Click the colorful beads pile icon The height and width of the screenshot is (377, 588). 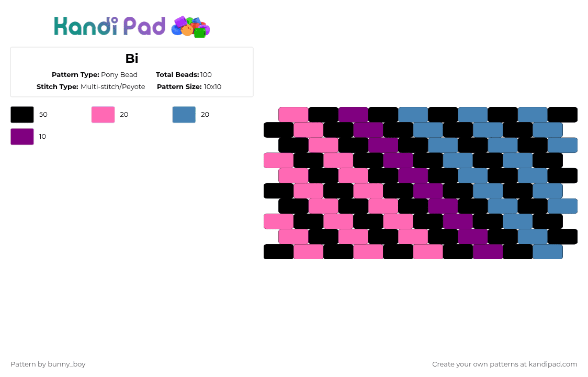click(190, 27)
